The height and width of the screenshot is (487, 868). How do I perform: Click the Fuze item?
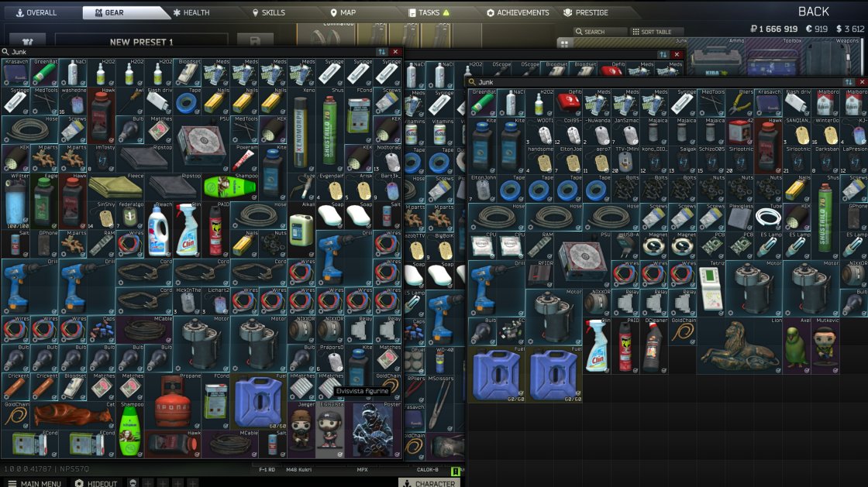pos(301,187)
